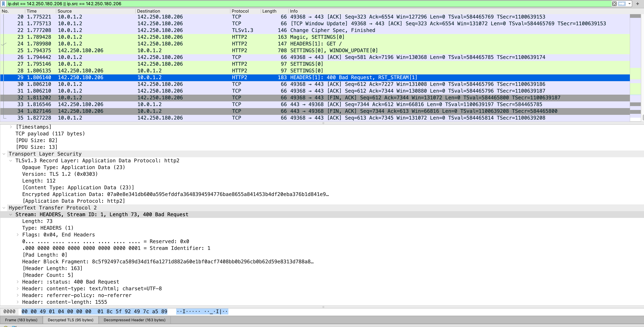This screenshot has width=644, height=327.
Task: Select the [Header Length: 163] field
Action: pos(52,269)
